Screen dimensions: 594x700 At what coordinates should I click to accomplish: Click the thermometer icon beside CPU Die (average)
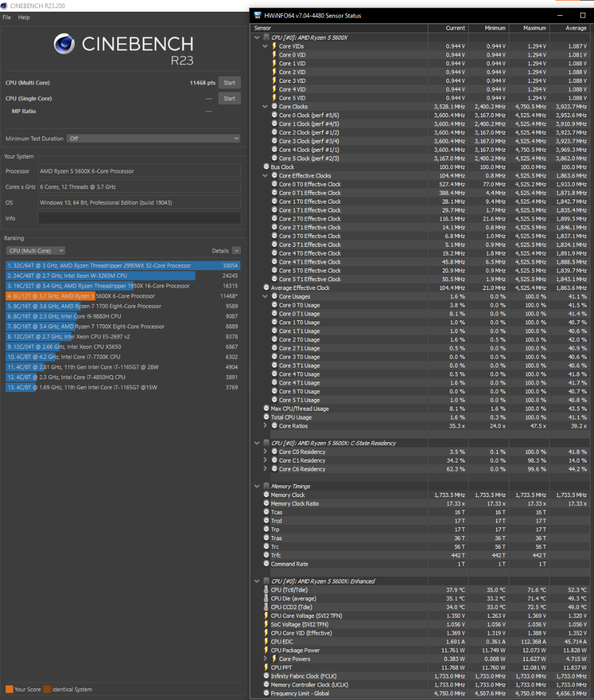[267, 598]
